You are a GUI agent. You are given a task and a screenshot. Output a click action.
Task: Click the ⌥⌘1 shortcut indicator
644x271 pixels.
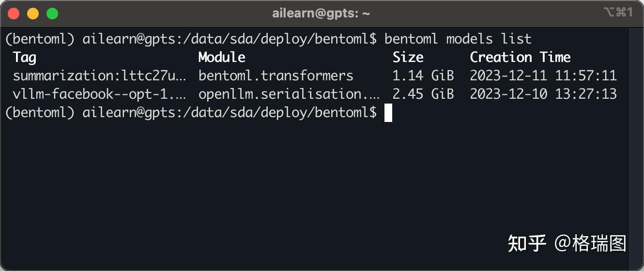click(618, 13)
